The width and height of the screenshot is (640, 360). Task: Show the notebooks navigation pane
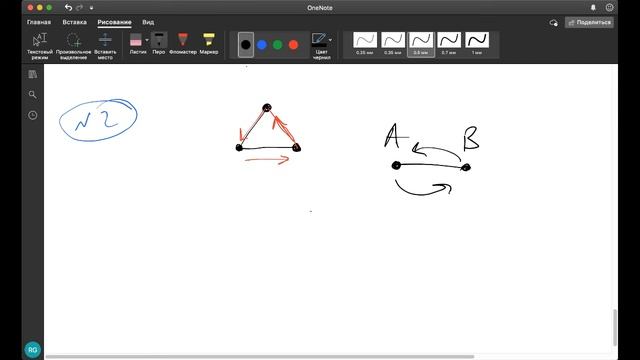33,74
